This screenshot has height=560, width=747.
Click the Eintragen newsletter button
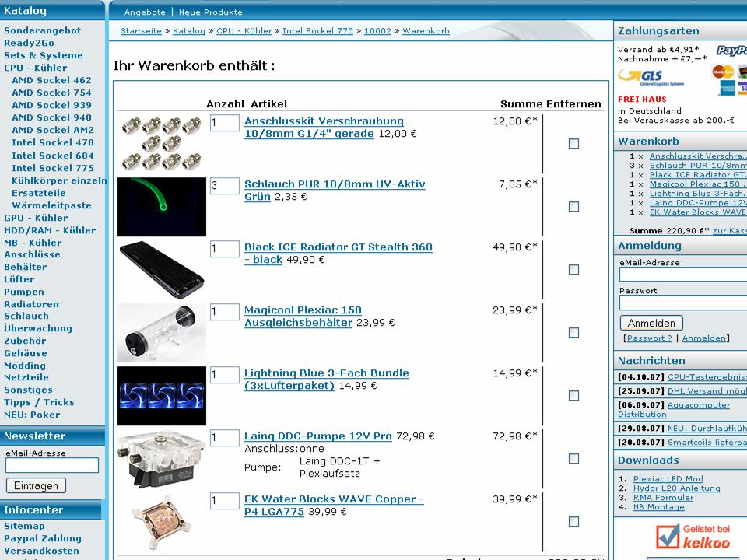coord(36,485)
